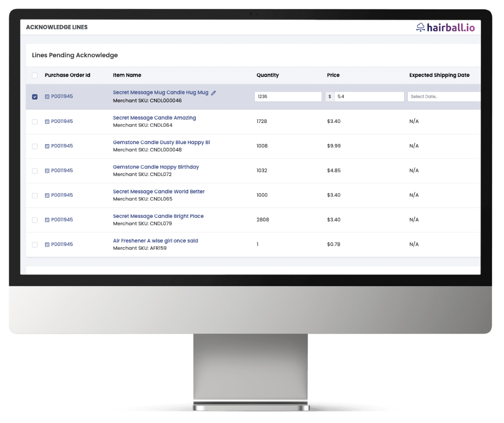Click the order icon in the Candle Amazing row
504x423 pixels.
point(47,122)
